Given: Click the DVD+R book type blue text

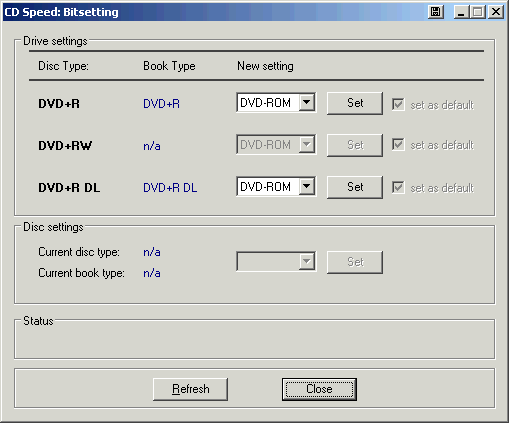Looking at the screenshot, I should tap(161, 104).
